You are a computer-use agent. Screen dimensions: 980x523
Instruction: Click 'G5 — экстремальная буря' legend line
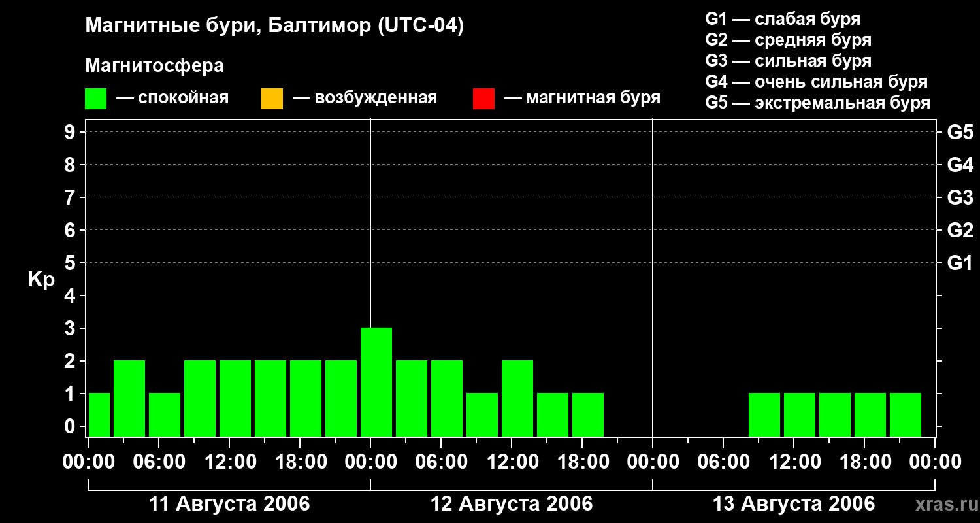(817, 103)
